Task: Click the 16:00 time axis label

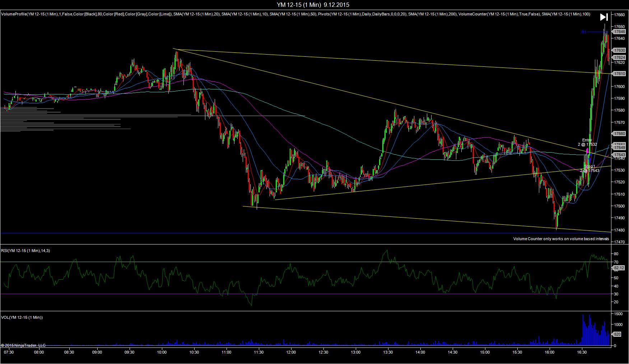Action: [x=550, y=352]
